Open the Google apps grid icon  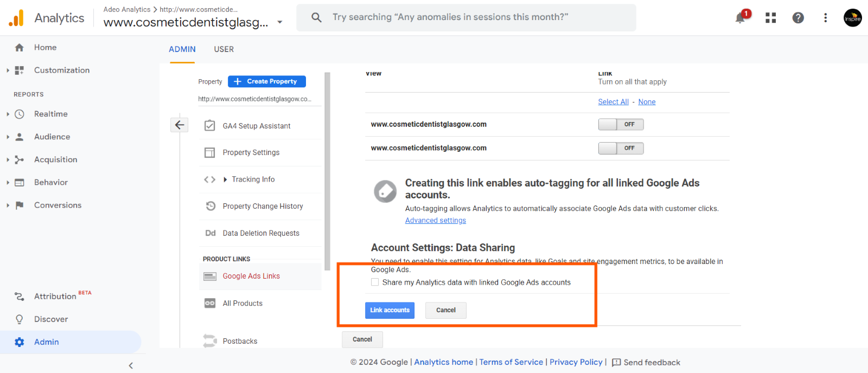click(x=770, y=18)
